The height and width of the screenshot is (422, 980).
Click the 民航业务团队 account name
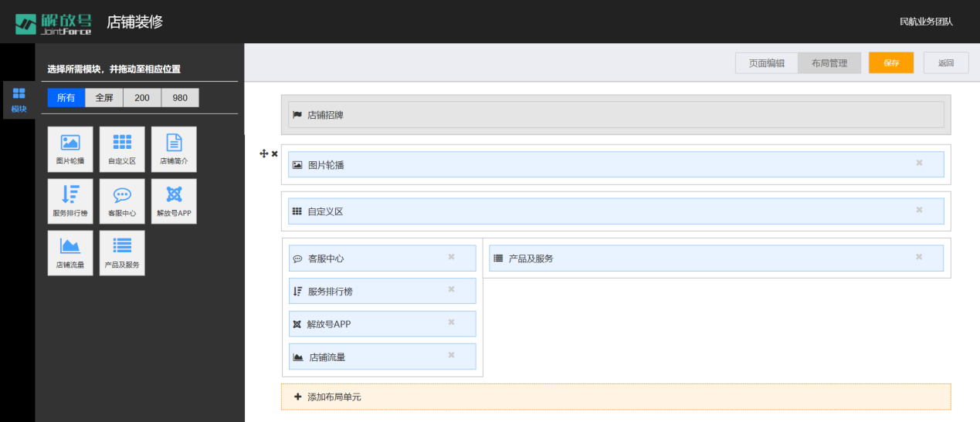click(926, 22)
